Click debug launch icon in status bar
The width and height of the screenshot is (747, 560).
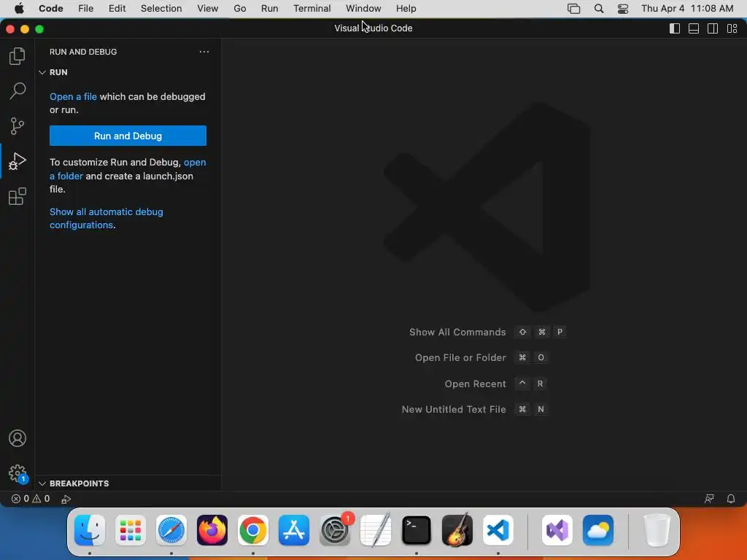tap(66, 499)
